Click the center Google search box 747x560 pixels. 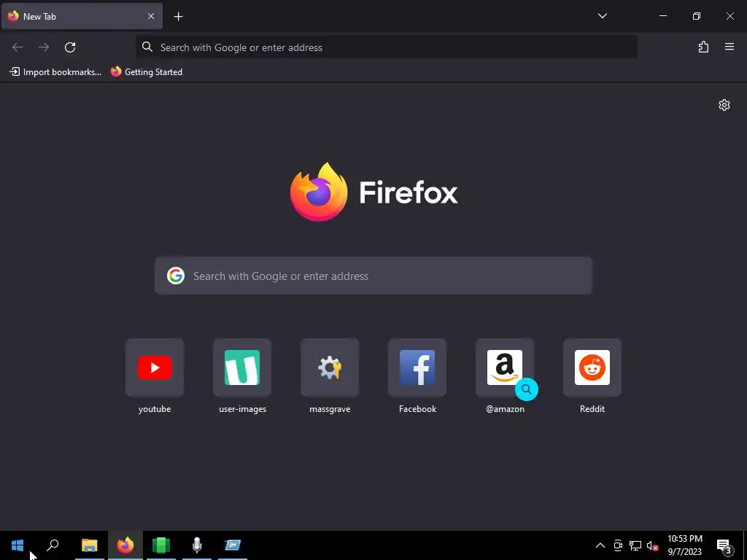pos(373,276)
